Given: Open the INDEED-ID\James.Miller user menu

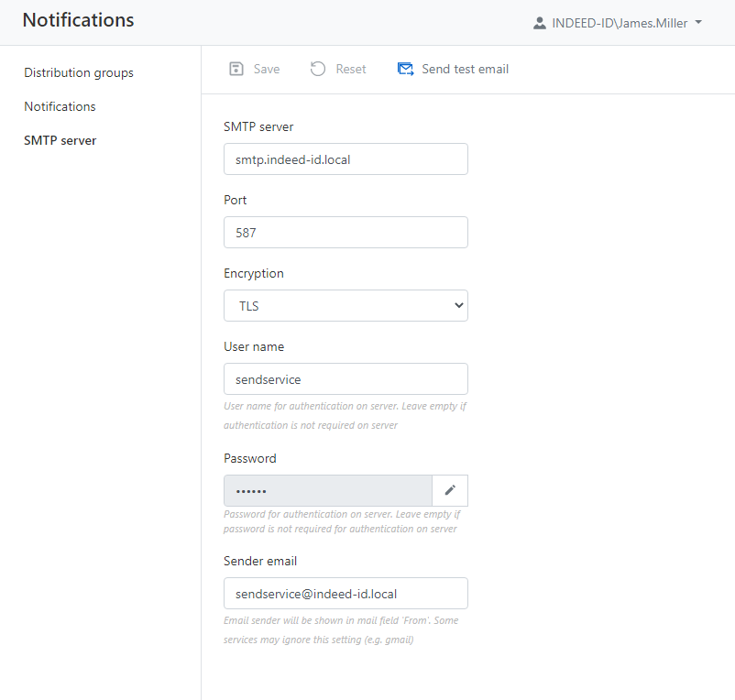Looking at the screenshot, I should point(620,23).
